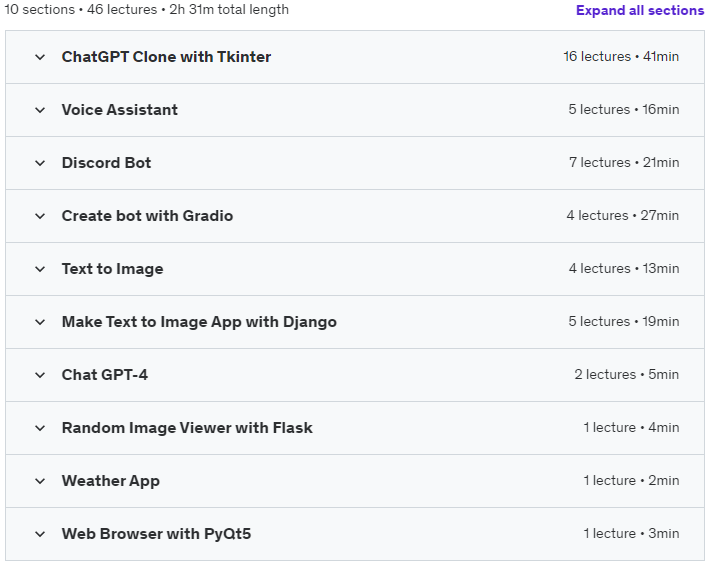Expand the ChatGPT Clone with Tkinter chevron
Image resolution: width=708 pixels, height=565 pixels.
pos(40,57)
